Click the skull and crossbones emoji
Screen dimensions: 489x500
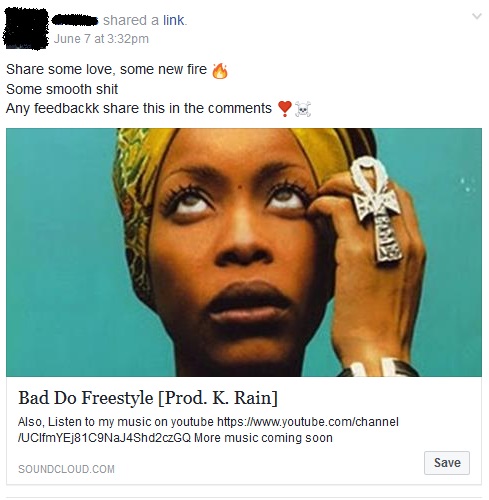(303, 109)
